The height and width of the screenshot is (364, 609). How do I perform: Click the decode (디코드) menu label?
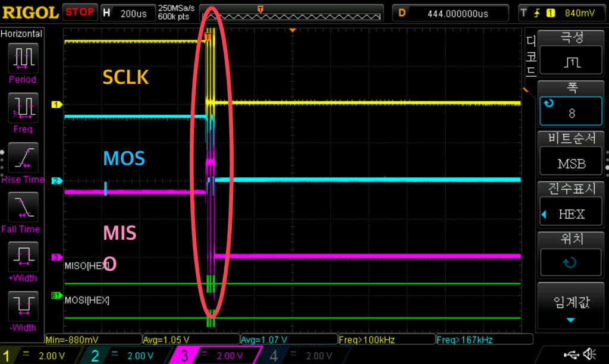click(531, 55)
